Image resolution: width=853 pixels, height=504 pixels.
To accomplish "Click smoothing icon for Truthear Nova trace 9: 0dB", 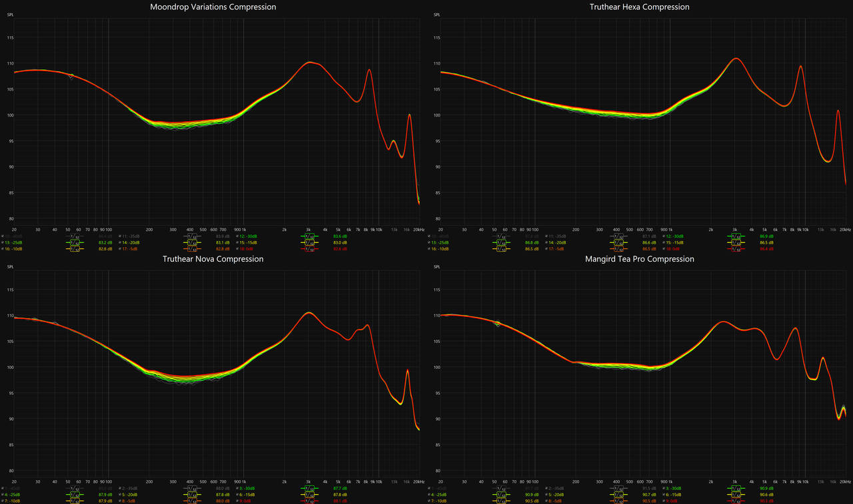I will pyautogui.click(x=309, y=501).
